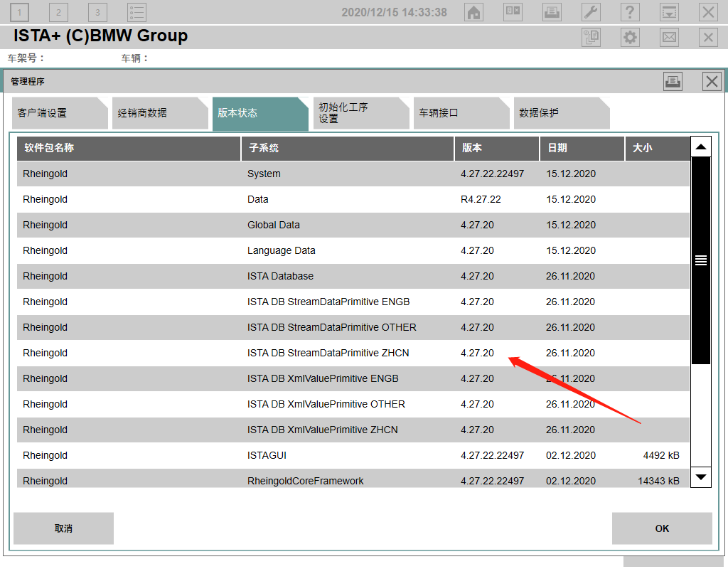Click the 版本 column header
This screenshot has width=728, height=569.
[x=497, y=148]
